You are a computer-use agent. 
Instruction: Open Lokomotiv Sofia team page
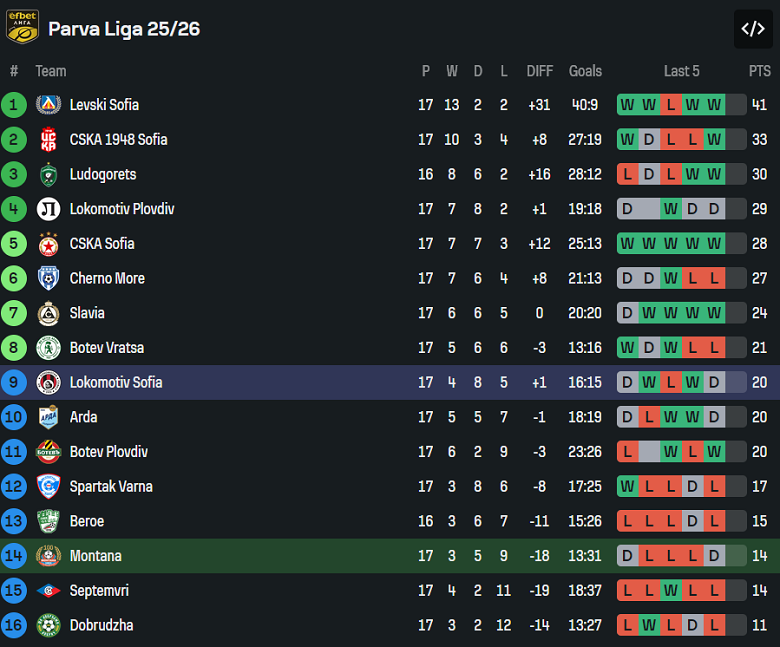[x=115, y=382]
